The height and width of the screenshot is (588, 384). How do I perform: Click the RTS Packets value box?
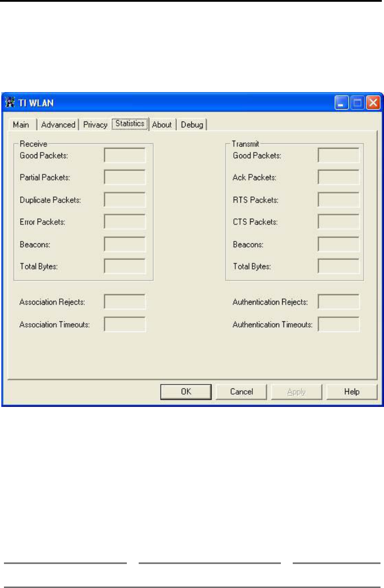338,200
